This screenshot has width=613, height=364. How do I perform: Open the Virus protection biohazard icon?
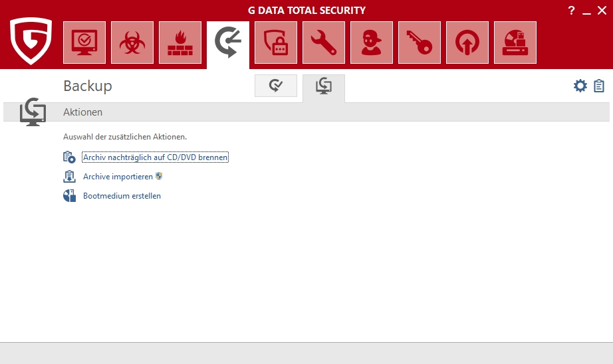pyautogui.click(x=132, y=43)
